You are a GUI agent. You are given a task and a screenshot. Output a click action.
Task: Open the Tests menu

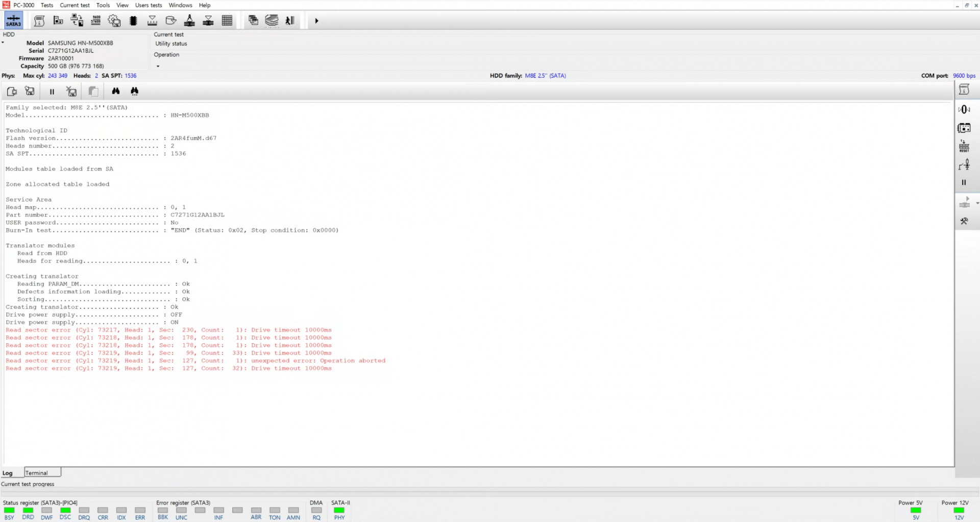click(47, 5)
